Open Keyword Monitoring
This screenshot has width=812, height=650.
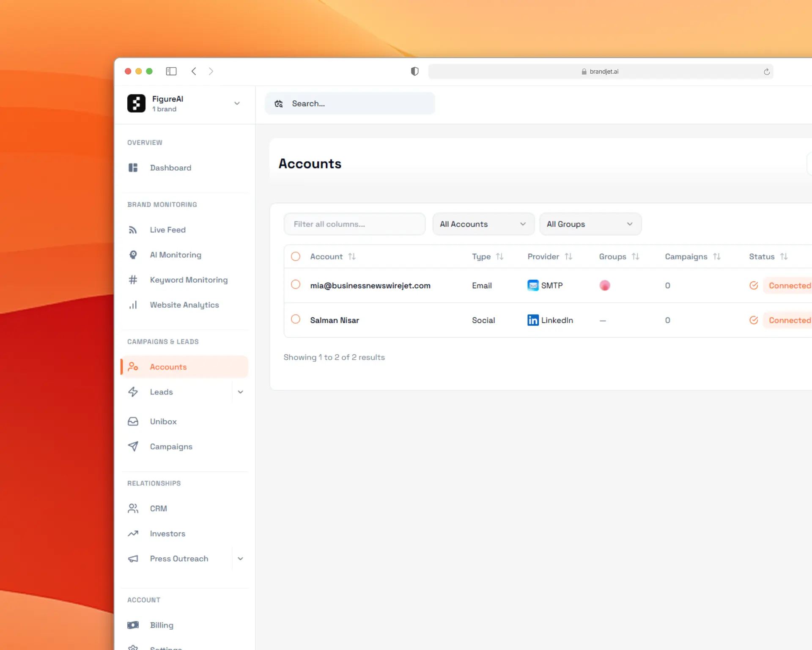coord(188,280)
